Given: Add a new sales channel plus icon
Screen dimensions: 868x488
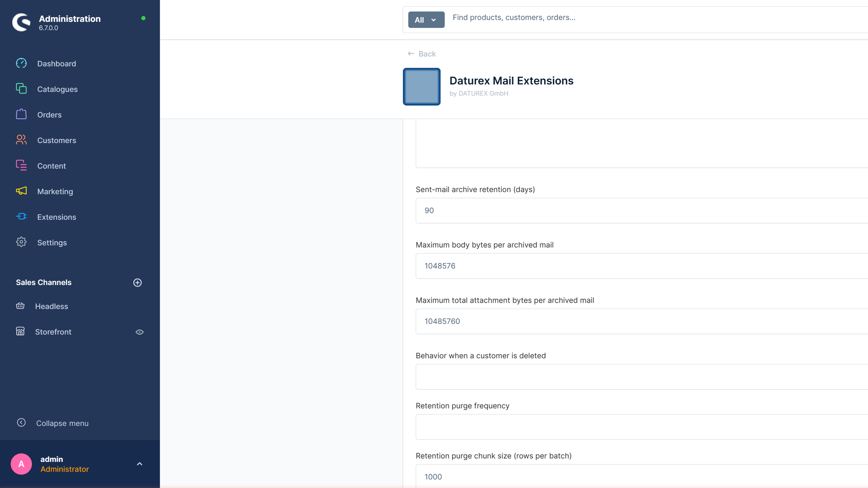Looking at the screenshot, I should tap(137, 282).
